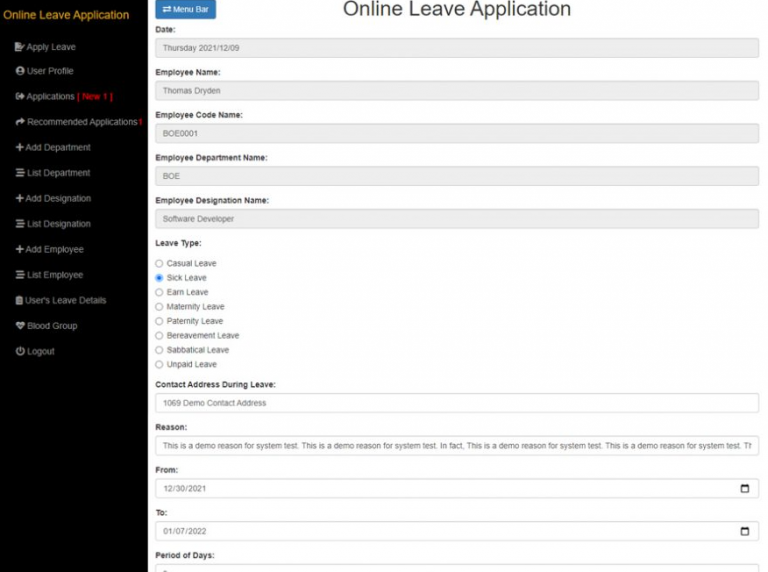This screenshot has height=572, width=768.
Task: Open the Recommended Applications menu item
Action: point(81,122)
